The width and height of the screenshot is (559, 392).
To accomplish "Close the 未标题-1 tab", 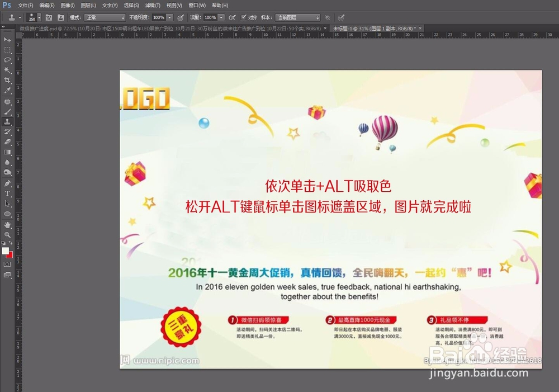I will [420, 28].
